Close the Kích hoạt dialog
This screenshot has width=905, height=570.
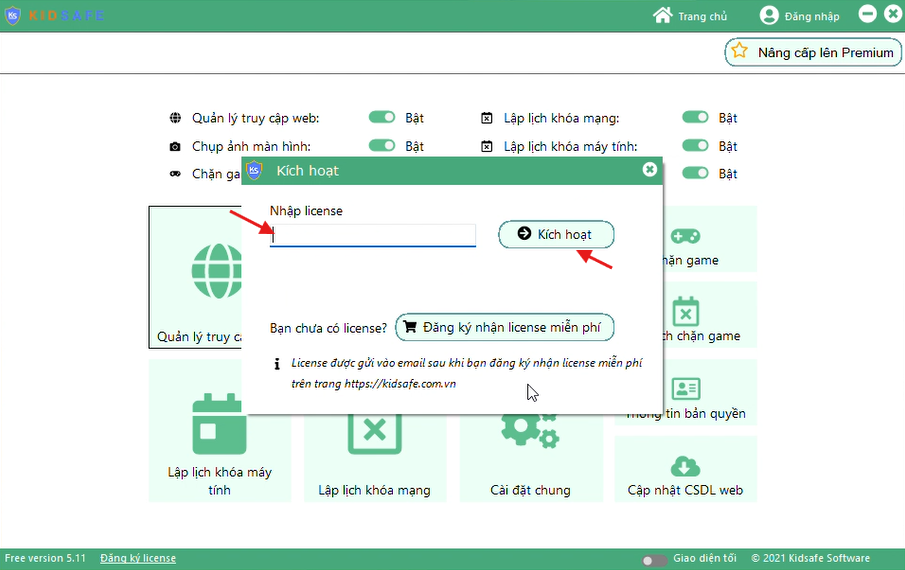click(x=650, y=170)
